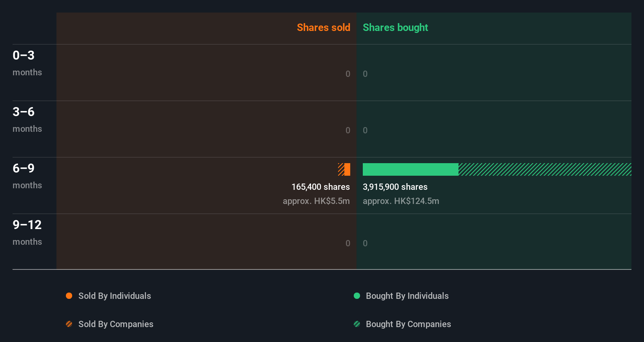Select the 6–9 months row label
644x342 pixels.
pos(27,176)
